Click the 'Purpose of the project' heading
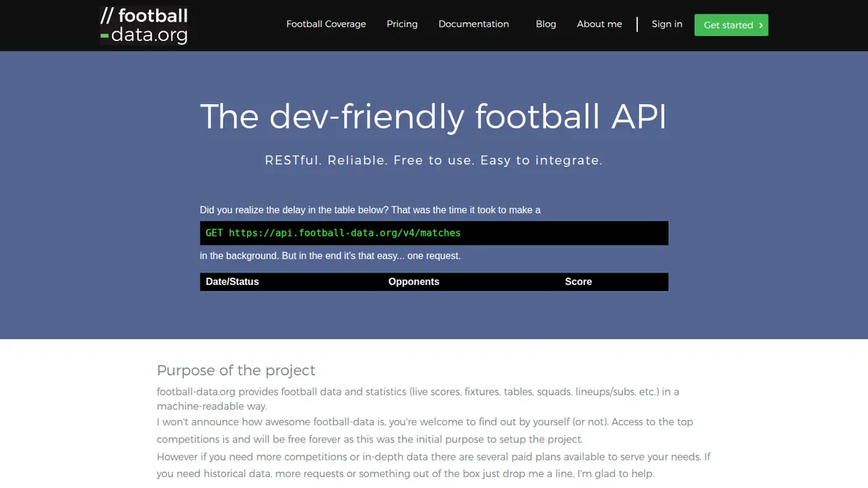 coord(237,370)
